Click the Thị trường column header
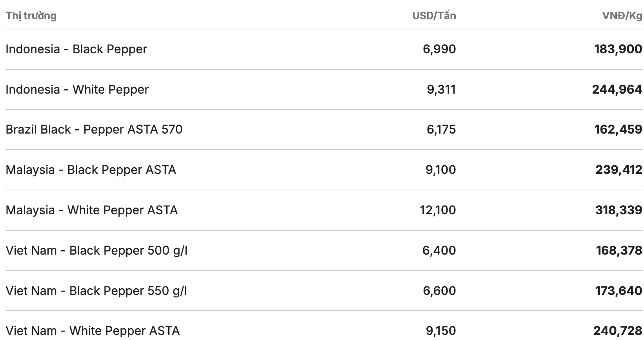This screenshot has width=644, height=340. 31,16
